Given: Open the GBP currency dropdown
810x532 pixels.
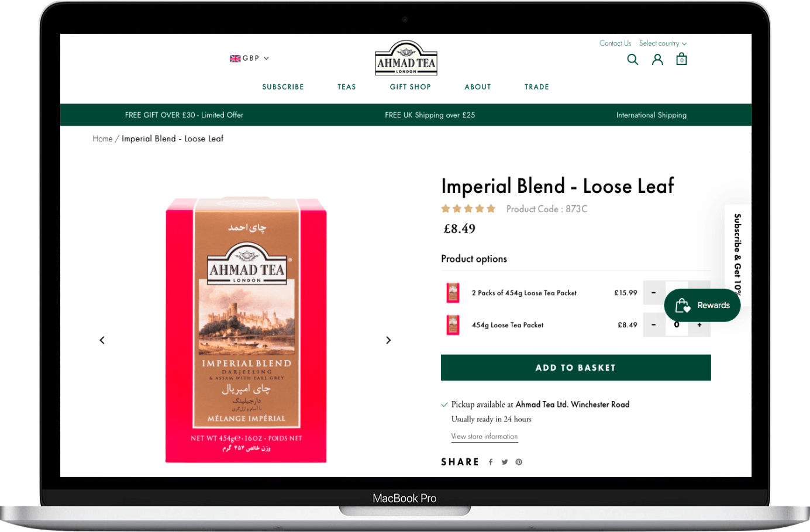Looking at the screenshot, I should pyautogui.click(x=250, y=58).
